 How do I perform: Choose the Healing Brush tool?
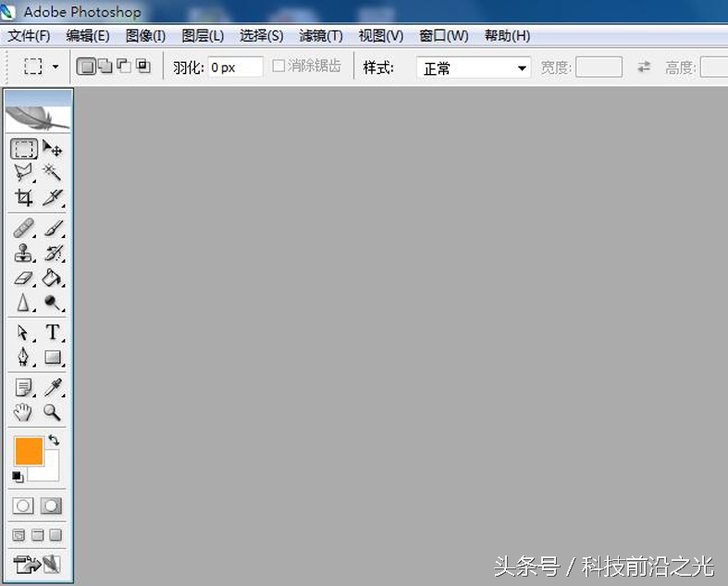(24, 228)
